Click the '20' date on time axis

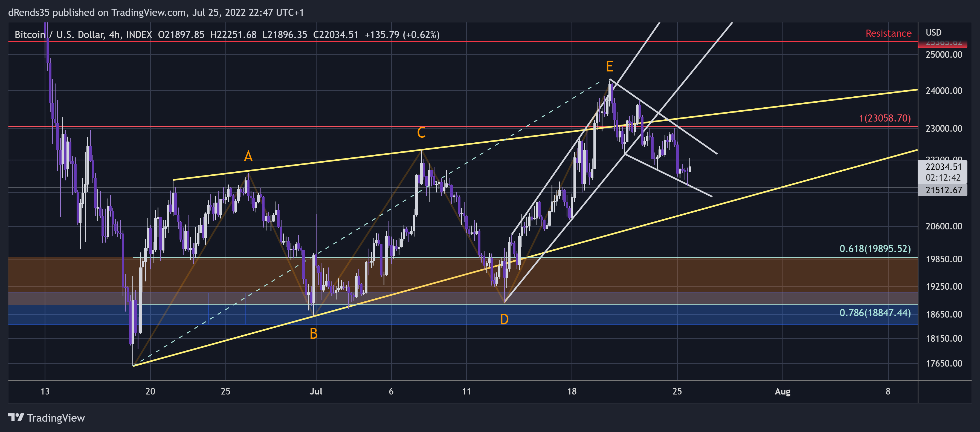[150, 391]
